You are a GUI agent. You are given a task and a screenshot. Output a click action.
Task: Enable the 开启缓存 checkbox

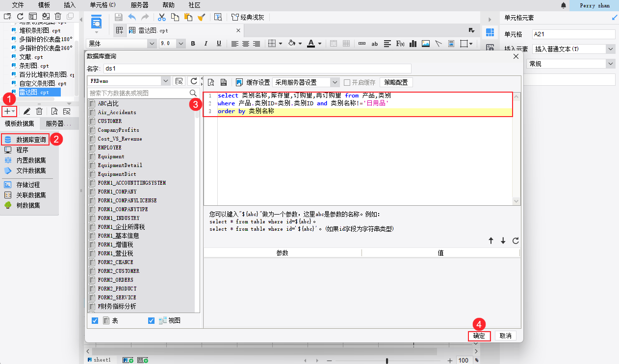[x=346, y=82]
